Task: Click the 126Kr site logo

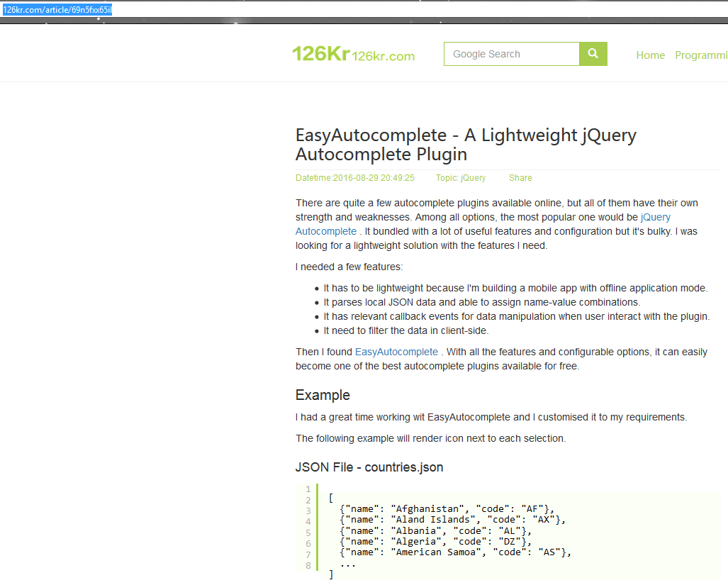Action: coord(353,54)
